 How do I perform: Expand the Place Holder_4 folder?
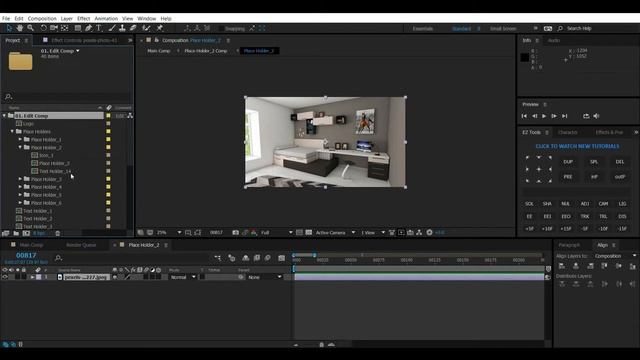(x=20, y=187)
